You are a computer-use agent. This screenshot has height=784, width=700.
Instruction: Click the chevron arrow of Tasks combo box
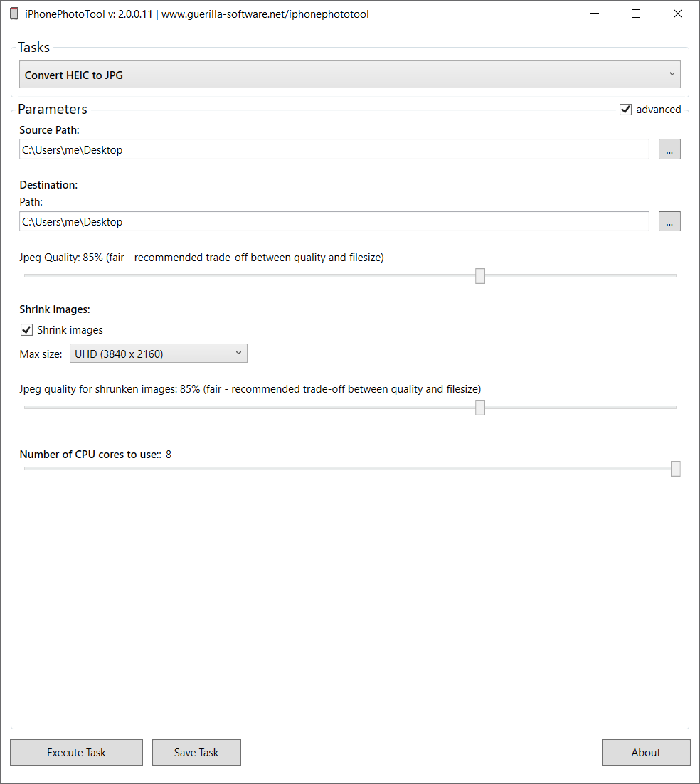click(672, 74)
